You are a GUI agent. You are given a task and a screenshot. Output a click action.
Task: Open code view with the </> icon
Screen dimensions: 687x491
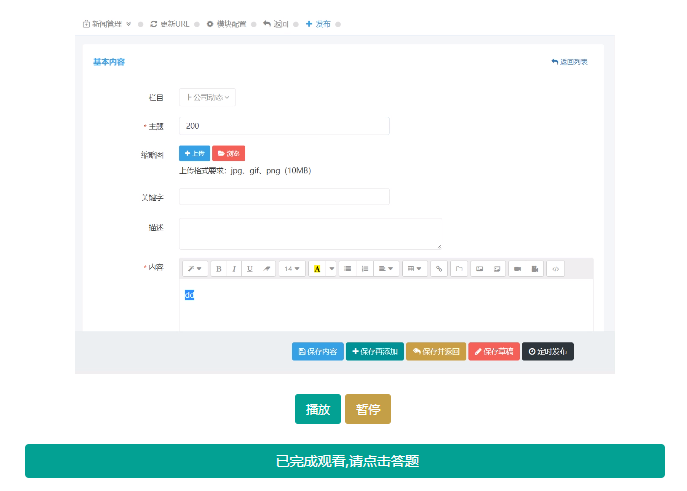[555, 268]
